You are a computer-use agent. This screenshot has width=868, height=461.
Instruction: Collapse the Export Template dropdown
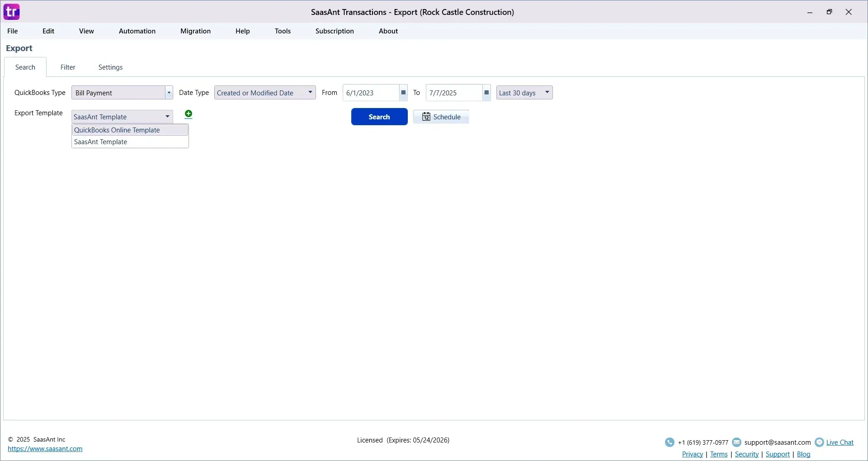(167, 117)
